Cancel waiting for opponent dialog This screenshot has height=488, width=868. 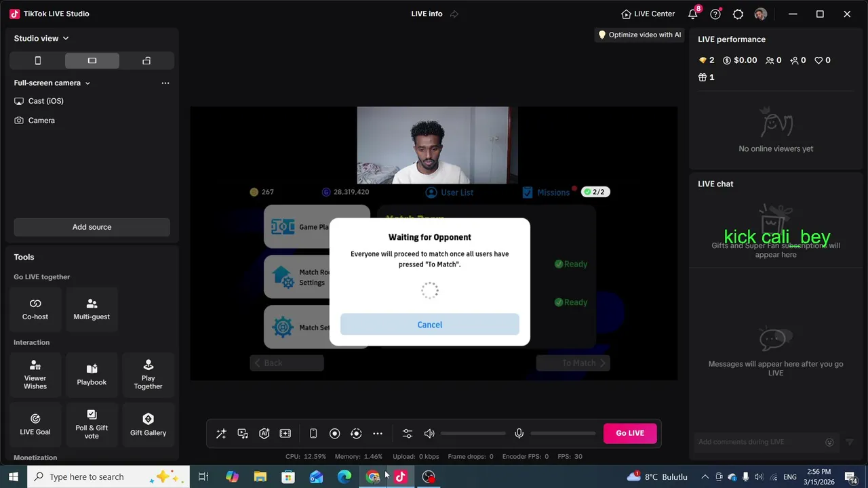[430, 325]
